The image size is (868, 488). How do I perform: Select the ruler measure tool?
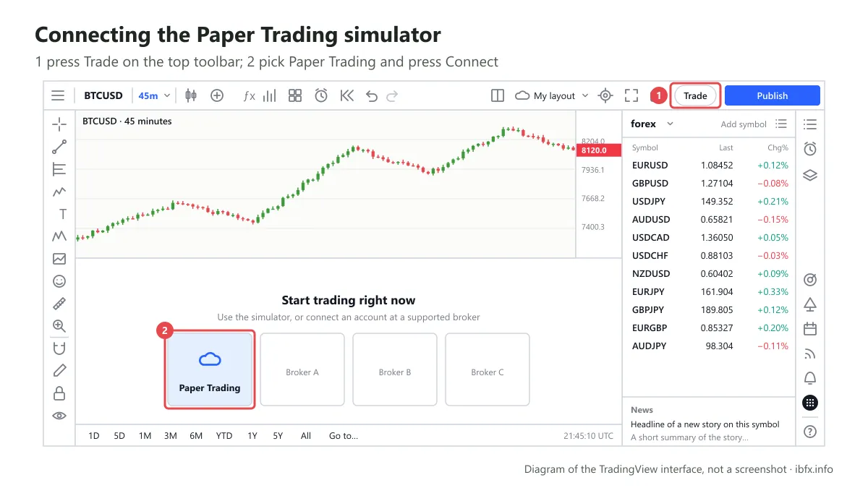(59, 304)
